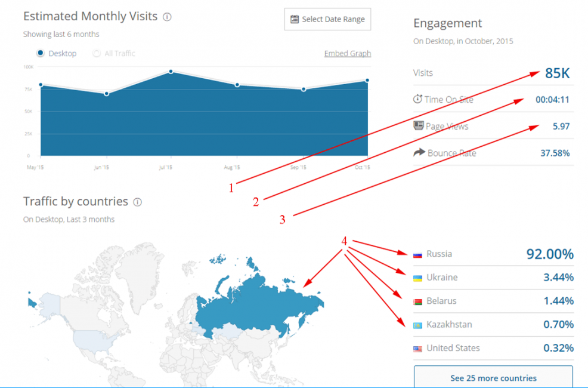Click the 1.44% Belarus share value
Image resolution: width=588 pixels, height=388 pixels.
coord(558,301)
